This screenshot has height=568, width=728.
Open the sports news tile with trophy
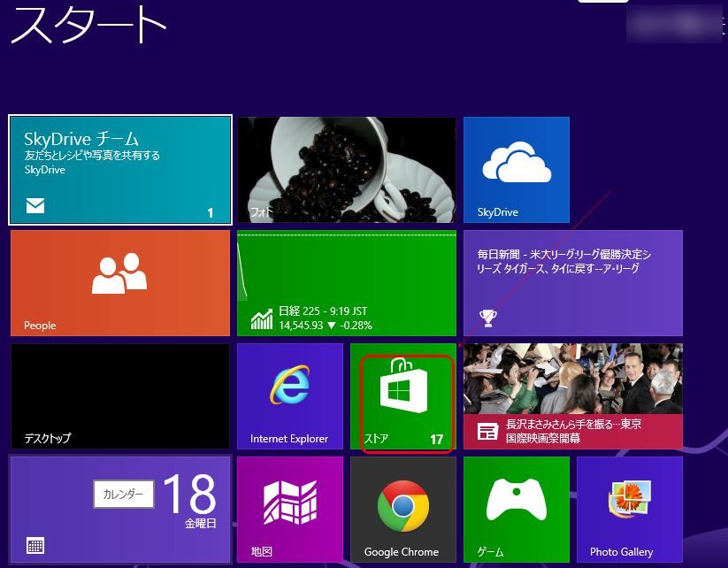pos(573,283)
